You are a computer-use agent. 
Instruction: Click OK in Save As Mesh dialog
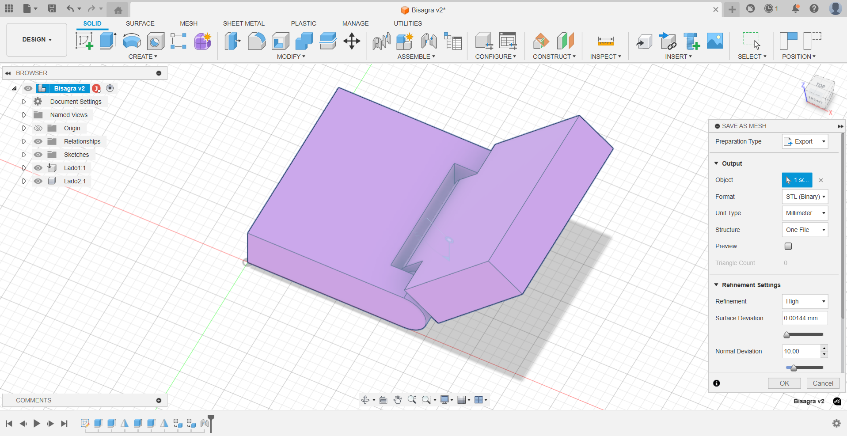784,383
